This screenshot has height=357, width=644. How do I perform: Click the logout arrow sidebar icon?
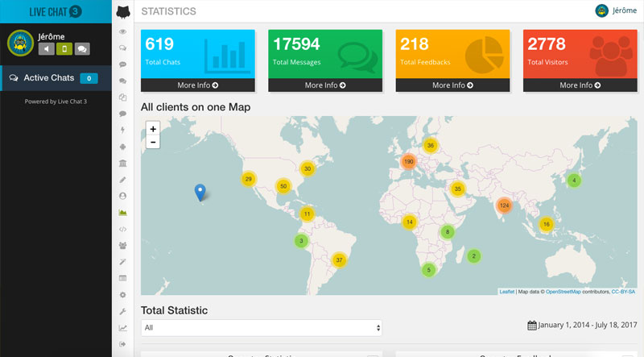coord(122,344)
